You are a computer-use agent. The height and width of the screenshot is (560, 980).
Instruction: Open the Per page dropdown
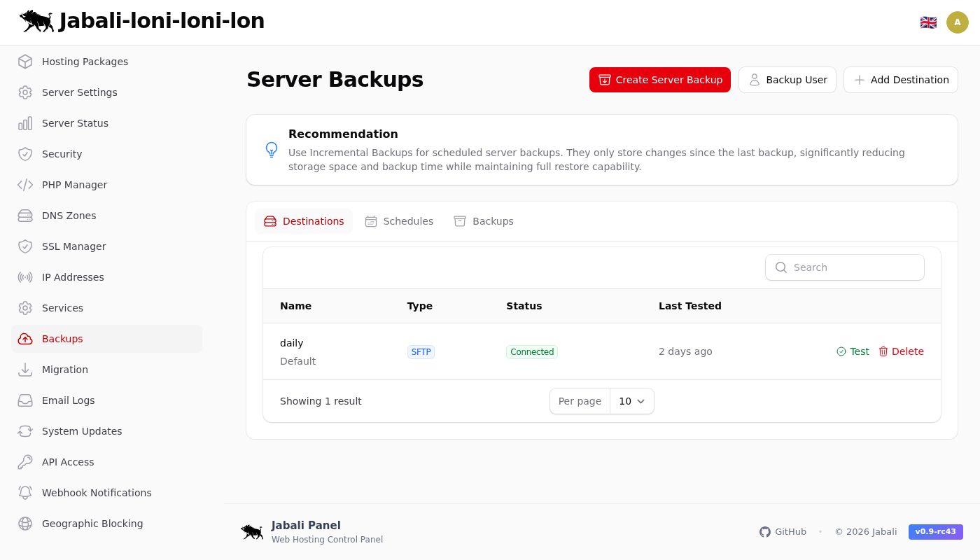pos(631,401)
